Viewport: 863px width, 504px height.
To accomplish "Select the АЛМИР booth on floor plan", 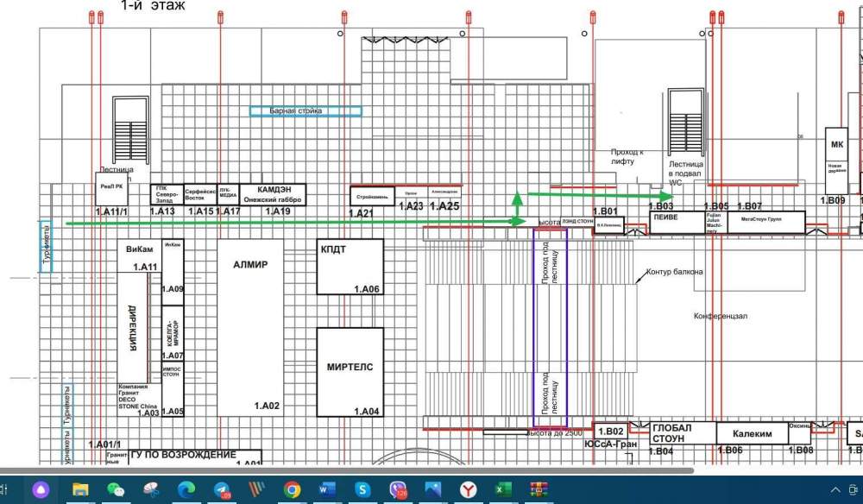I will click(x=250, y=328).
